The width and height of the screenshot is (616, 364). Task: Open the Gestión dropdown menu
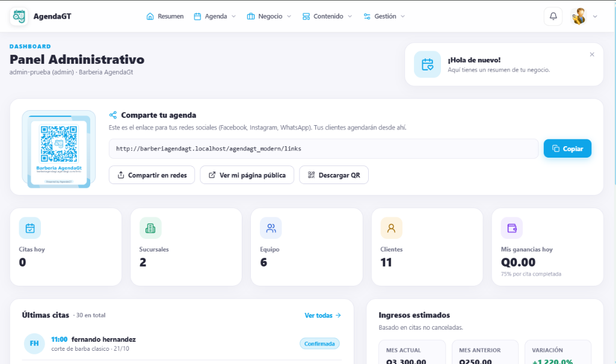tap(384, 16)
